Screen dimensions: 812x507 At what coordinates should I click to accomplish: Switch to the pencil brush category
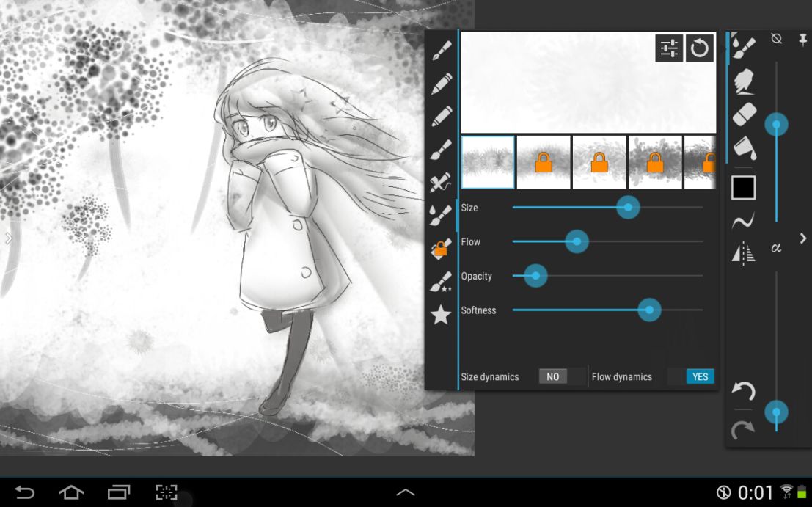point(442,84)
